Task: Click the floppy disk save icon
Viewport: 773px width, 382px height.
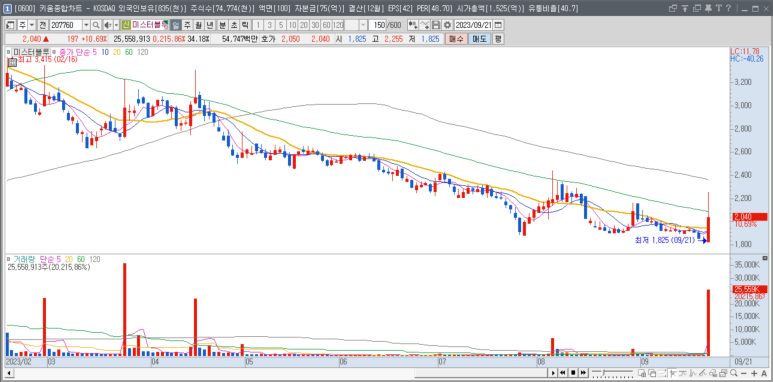Action: click(x=436, y=25)
